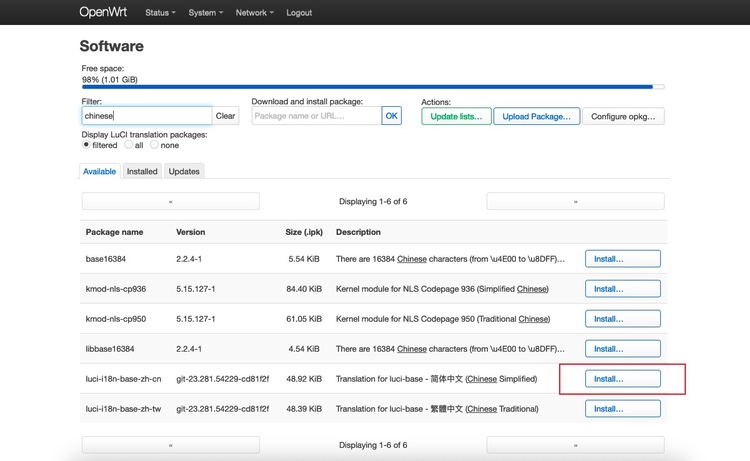Screen dimensions: 750x461
Task: Clear the filter text
Action: pos(226,116)
